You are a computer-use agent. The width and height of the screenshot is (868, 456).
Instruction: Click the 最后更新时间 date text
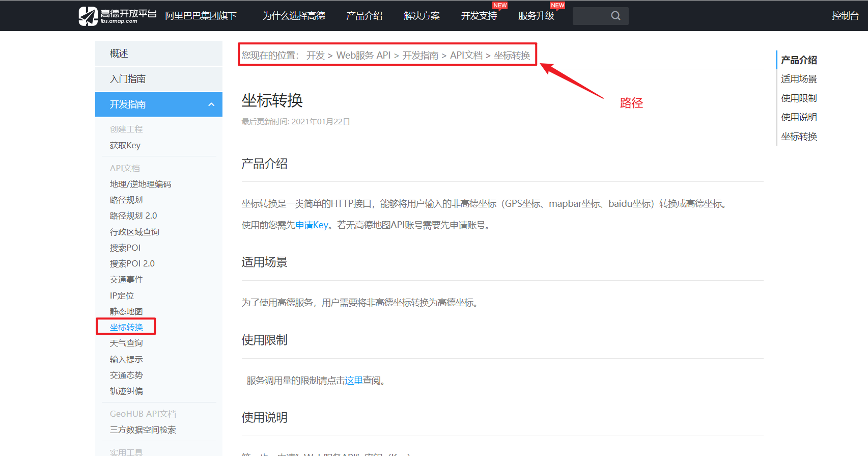[x=296, y=122]
